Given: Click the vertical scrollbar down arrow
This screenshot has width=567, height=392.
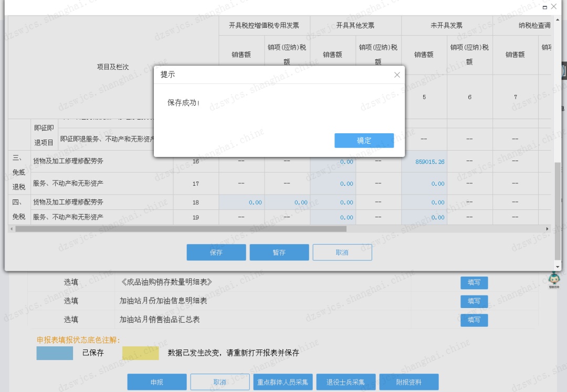Looking at the screenshot, I should (x=558, y=266).
